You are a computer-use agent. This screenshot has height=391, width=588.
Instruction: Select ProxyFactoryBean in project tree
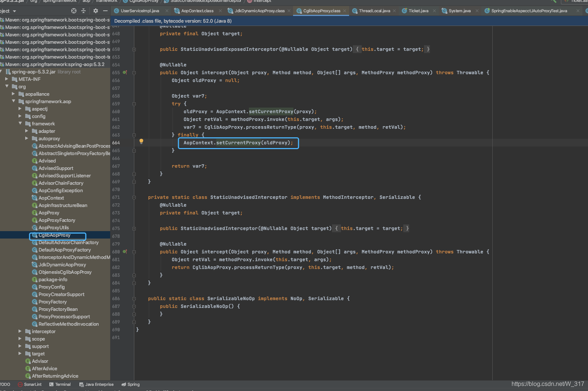tap(58, 309)
